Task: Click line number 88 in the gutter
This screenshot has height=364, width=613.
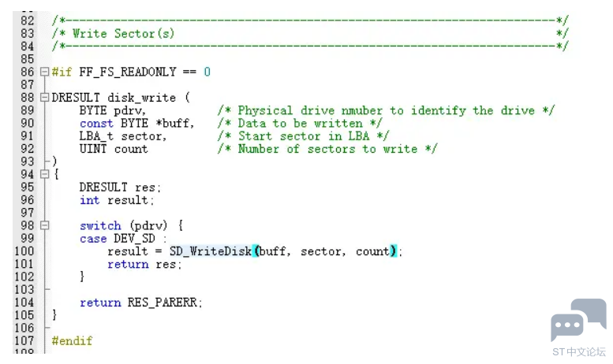Action: [x=28, y=97]
